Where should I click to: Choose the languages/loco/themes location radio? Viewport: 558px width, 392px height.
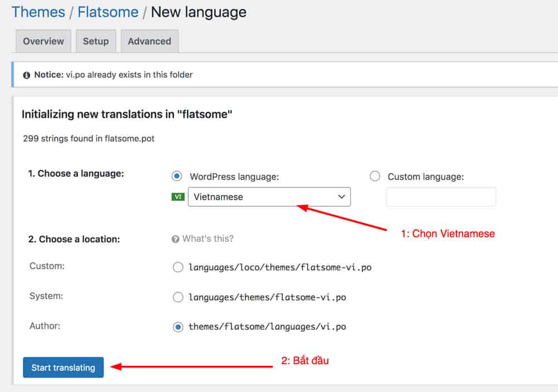tap(178, 267)
